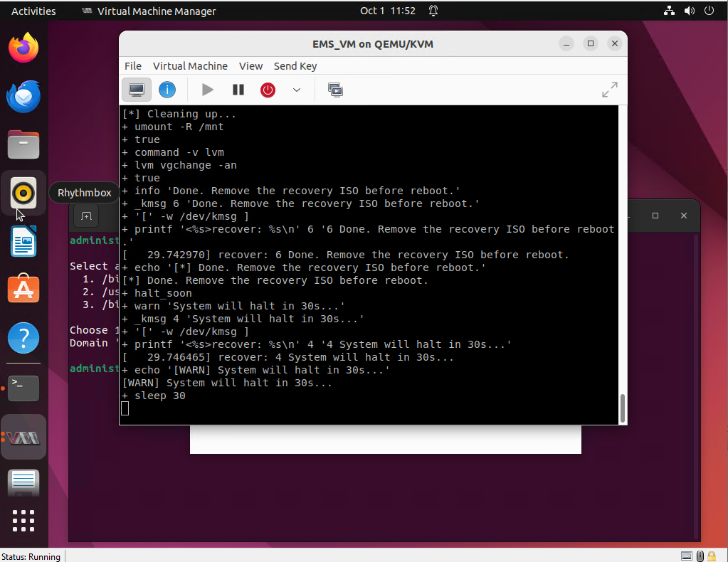Open the Files manager in dock
Image resolution: width=728 pixels, height=562 pixels.
click(x=23, y=144)
